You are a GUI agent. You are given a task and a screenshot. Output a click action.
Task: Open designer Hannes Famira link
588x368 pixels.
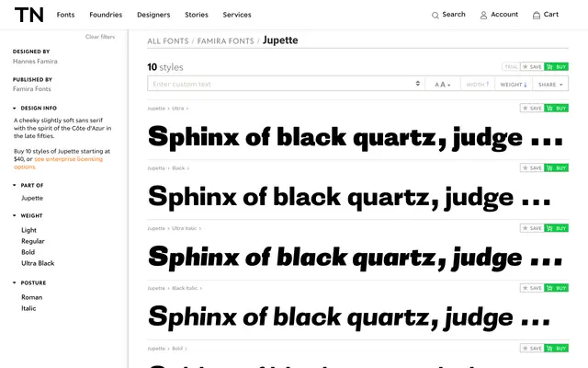[x=35, y=62]
